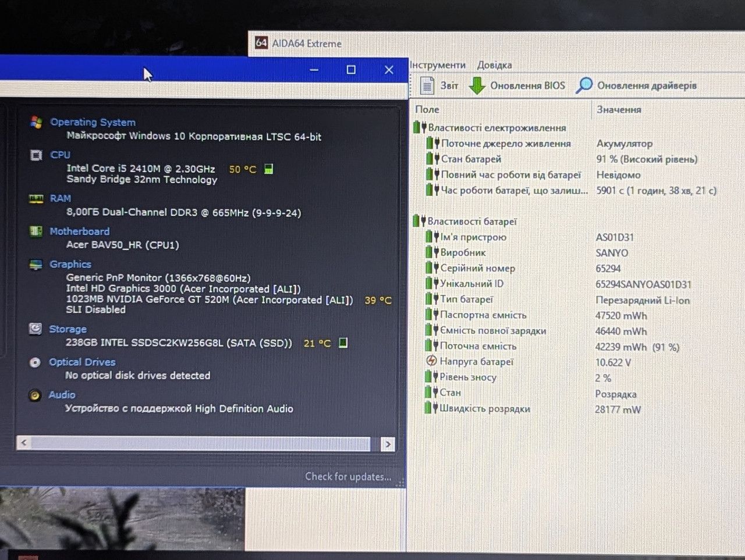Screen dimensions: 745x560
Task: Click the 50 °C CPU temperature value
Action: 243,169
